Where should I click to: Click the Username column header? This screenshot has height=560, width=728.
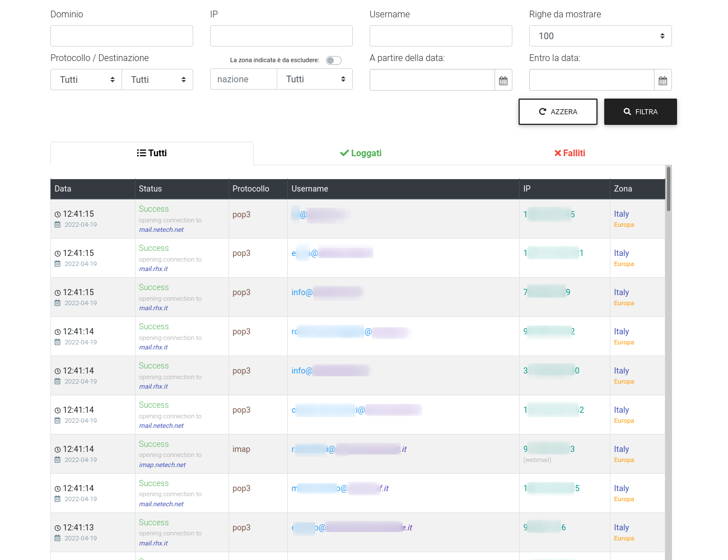point(404,189)
